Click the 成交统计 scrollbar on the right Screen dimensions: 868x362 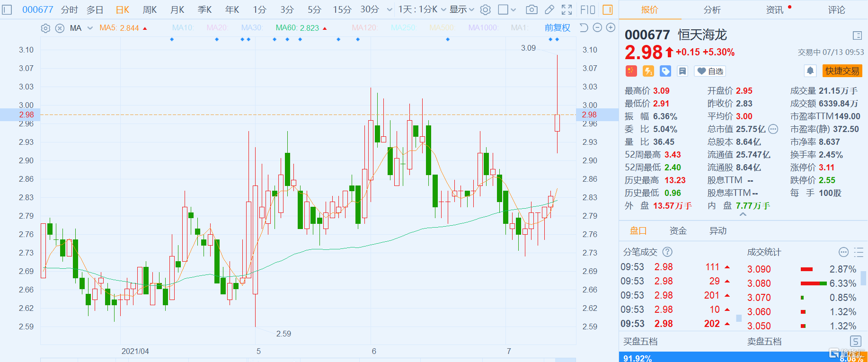pyautogui.click(x=864, y=278)
